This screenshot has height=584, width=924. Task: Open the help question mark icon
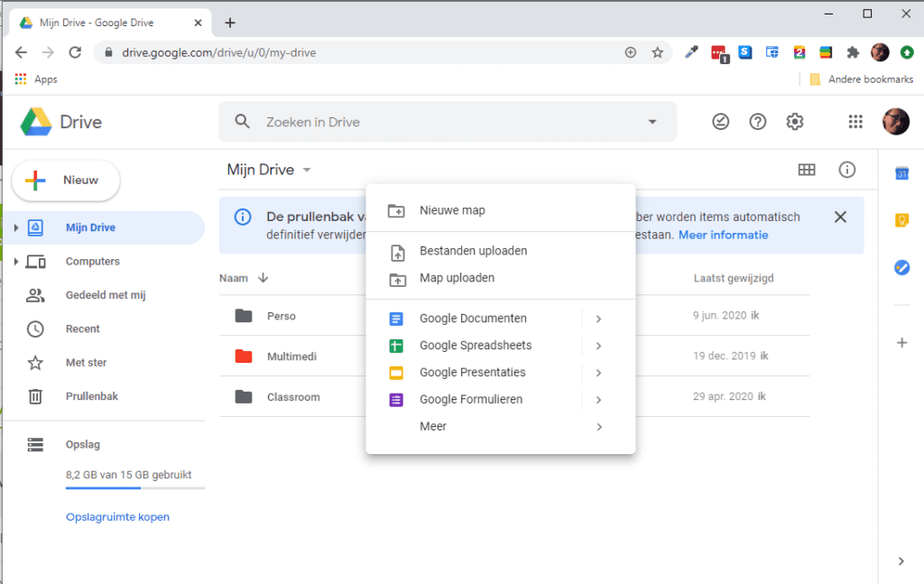[758, 122]
